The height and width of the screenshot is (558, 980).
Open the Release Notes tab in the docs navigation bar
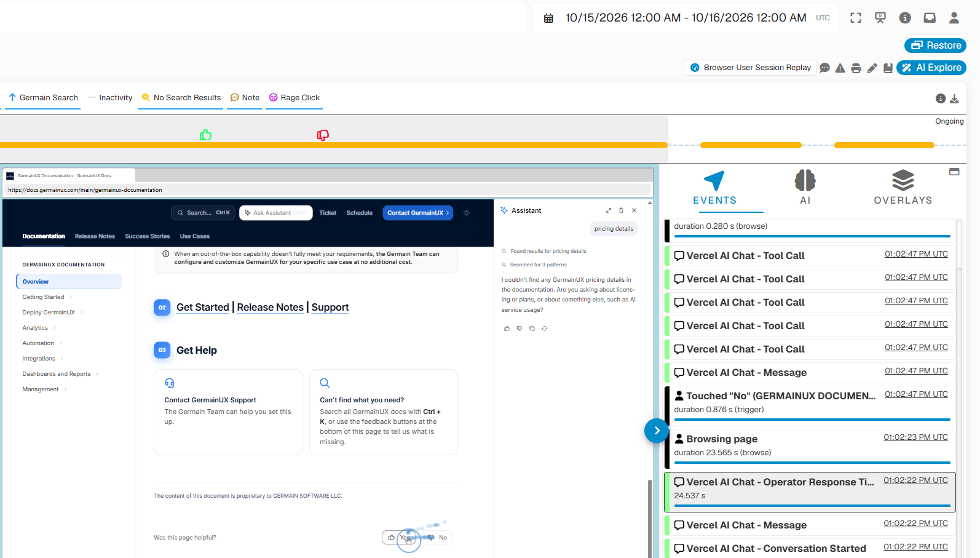click(x=95, y=236)
